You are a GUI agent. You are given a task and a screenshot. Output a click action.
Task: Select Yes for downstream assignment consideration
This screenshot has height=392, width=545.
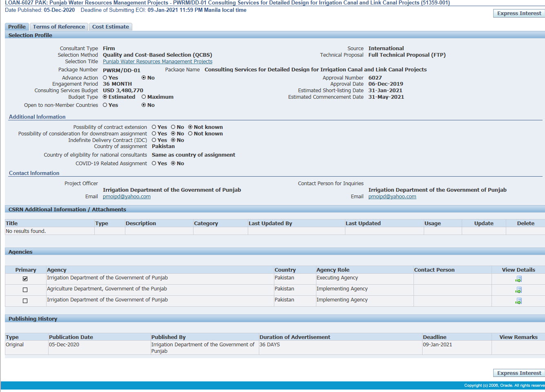(x=154, y=134)
